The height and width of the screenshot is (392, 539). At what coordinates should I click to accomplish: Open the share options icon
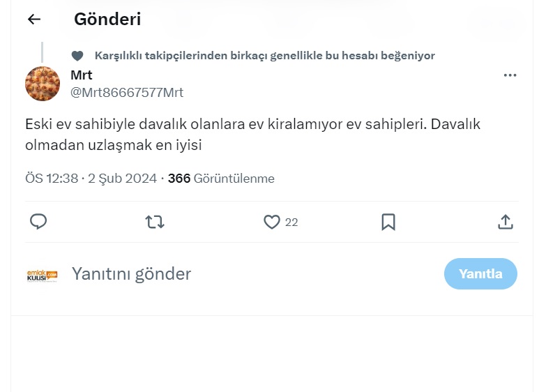(506, 222)
